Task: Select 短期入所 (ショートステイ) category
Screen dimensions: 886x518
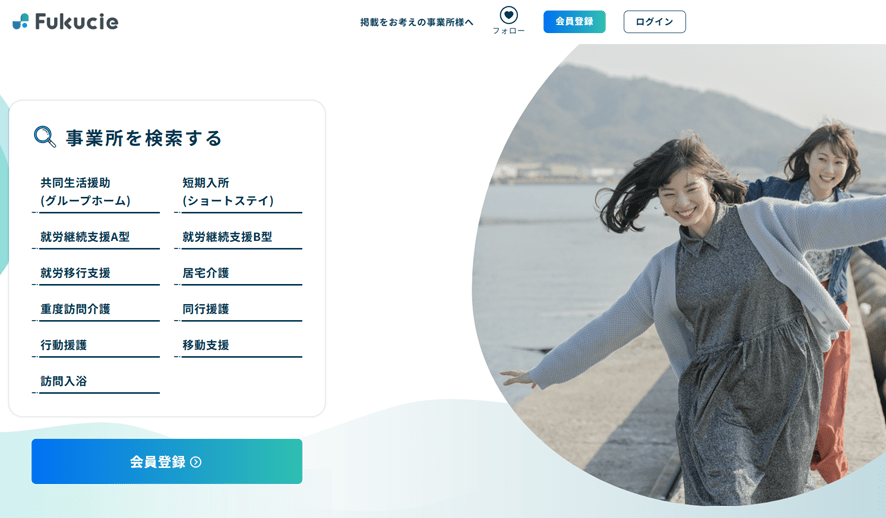Action: coord(238,193)
